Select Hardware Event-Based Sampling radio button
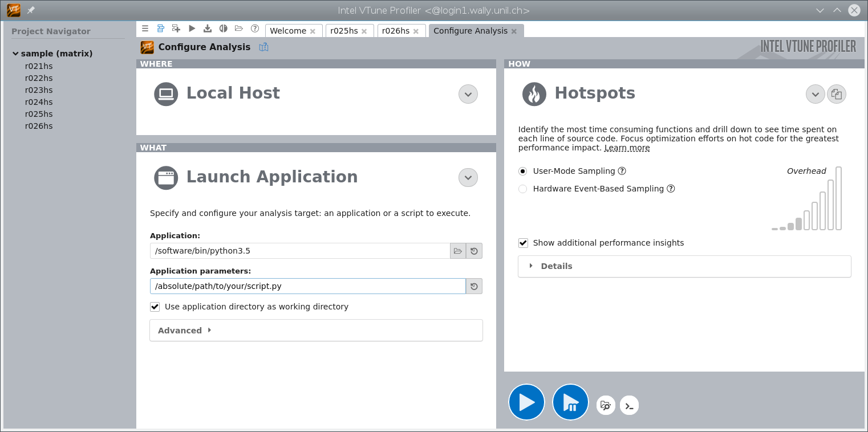This screenshot has height=432, width=868. click(522, 189)
